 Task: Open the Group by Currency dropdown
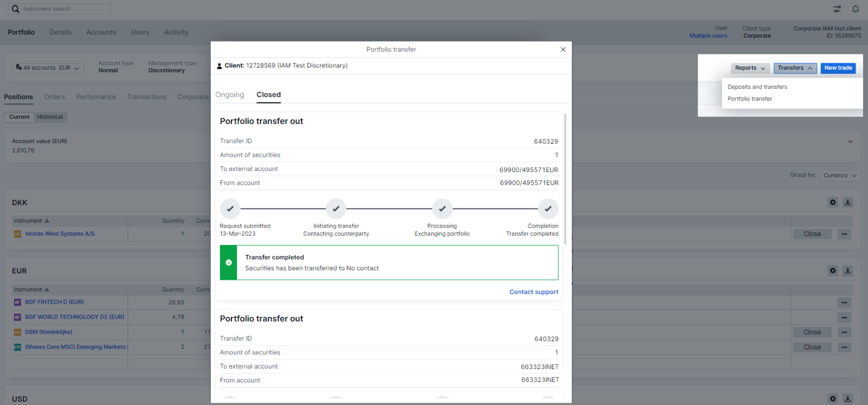tap(840, 175)
